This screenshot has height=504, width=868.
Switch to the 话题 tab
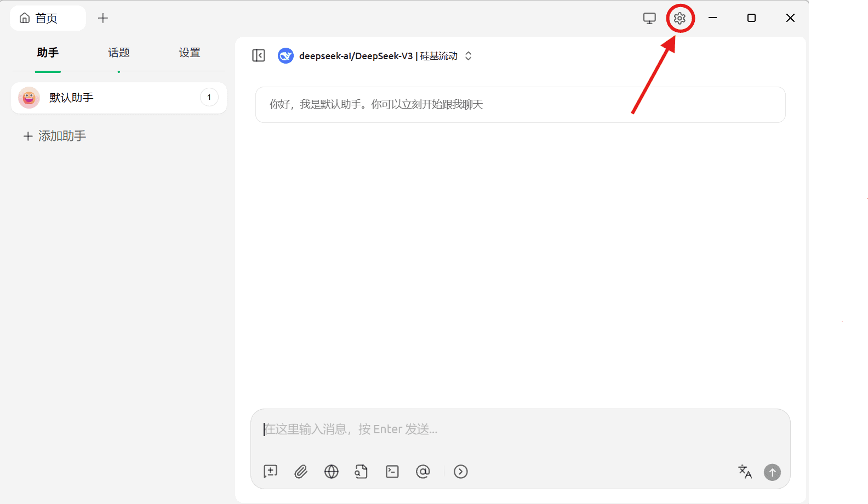[119, 53]
